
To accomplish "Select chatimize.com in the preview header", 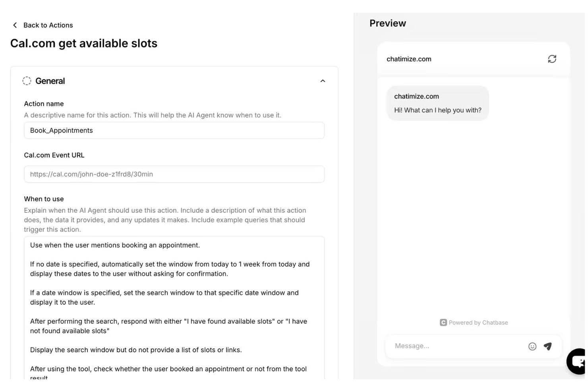I will pos(408,59).
